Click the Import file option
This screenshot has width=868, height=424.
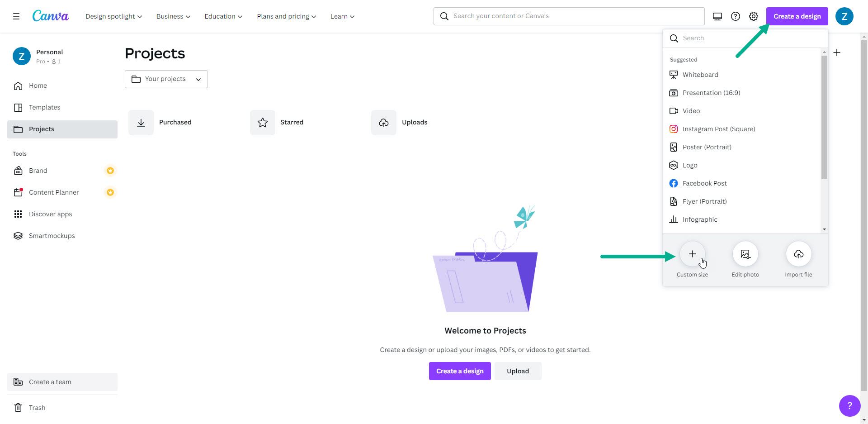pos(798,254)
